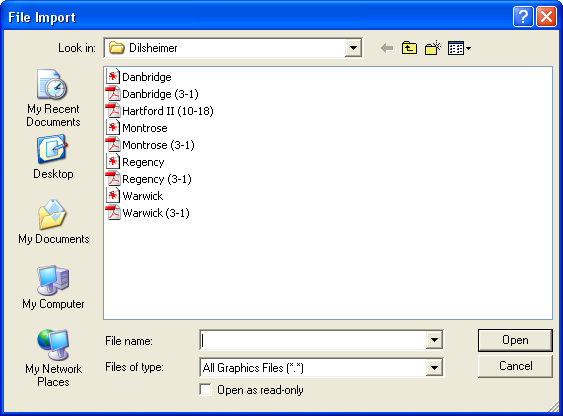This screenshot has width=563, height=416.
Task: Select the Hartford II (10-18) file
Action: tap(160, 111)
